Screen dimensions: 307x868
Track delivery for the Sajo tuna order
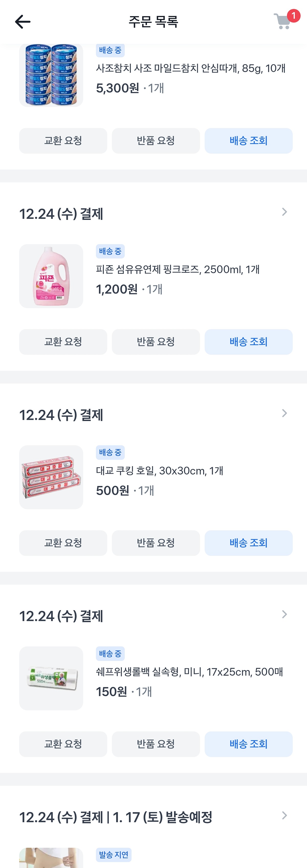tap(249, 141)
